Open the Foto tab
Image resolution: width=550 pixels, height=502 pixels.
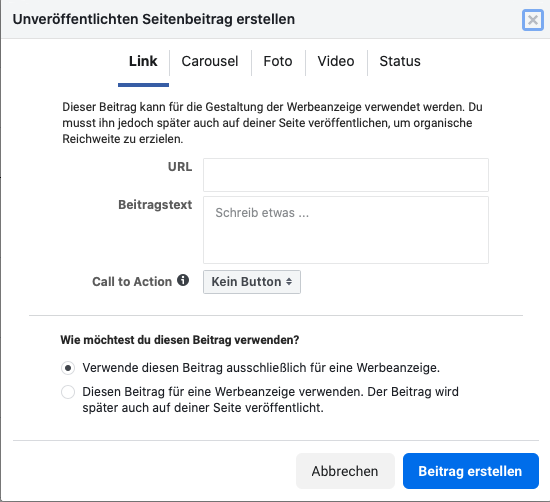click(278, 61)
